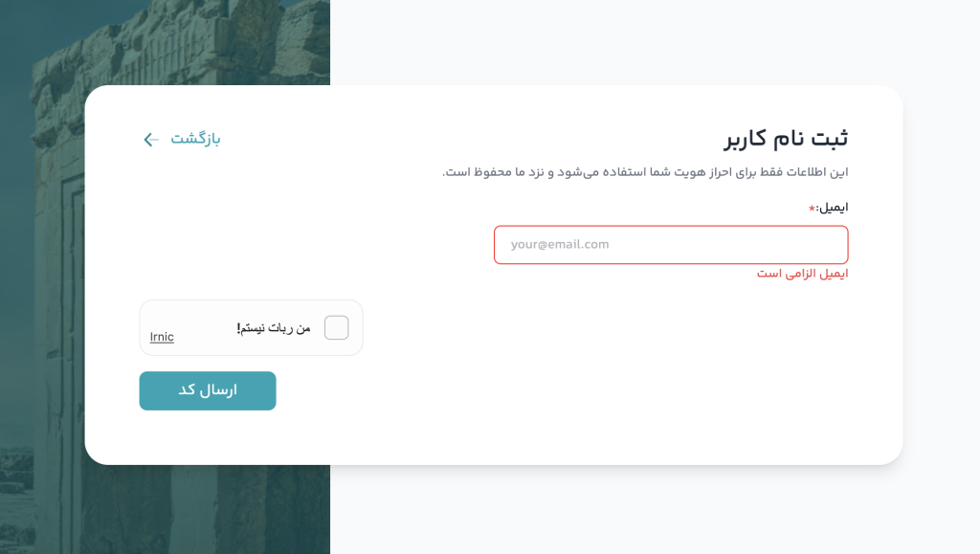Click the من ربات نیستم! label text

pyautogui.click(x=275, y=328)
